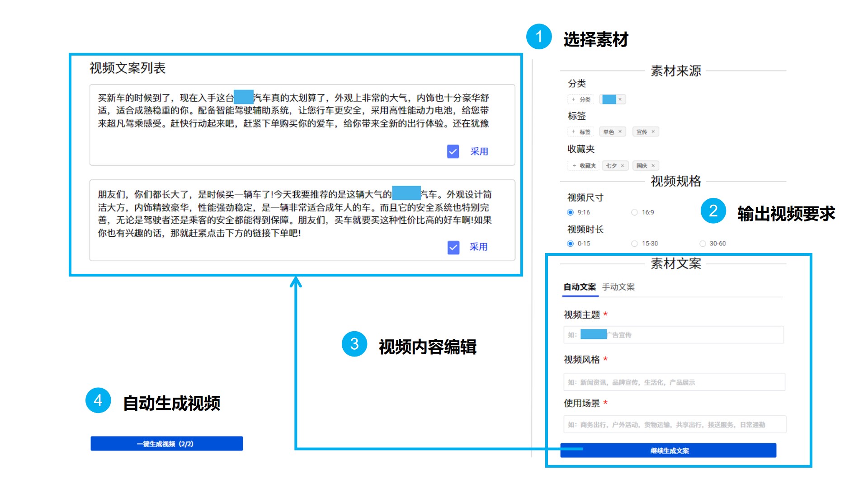Toggle checkbox on first video copy
The image size is (868, 488).
(x=453, y=151)
